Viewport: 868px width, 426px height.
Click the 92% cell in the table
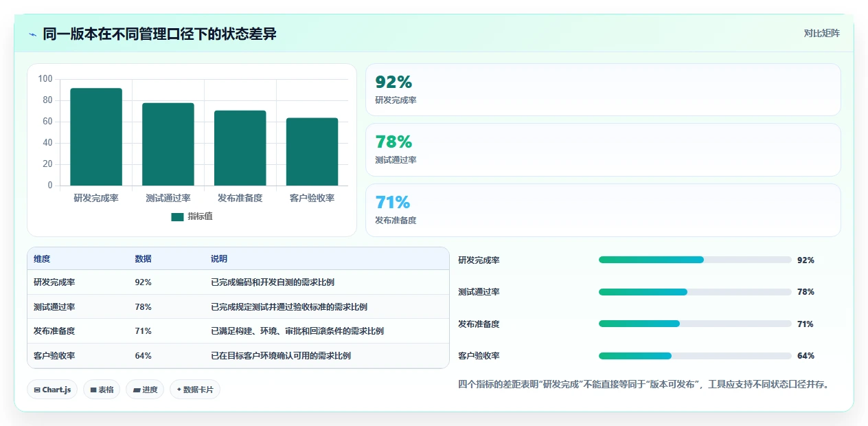click(x=144, y=282)
